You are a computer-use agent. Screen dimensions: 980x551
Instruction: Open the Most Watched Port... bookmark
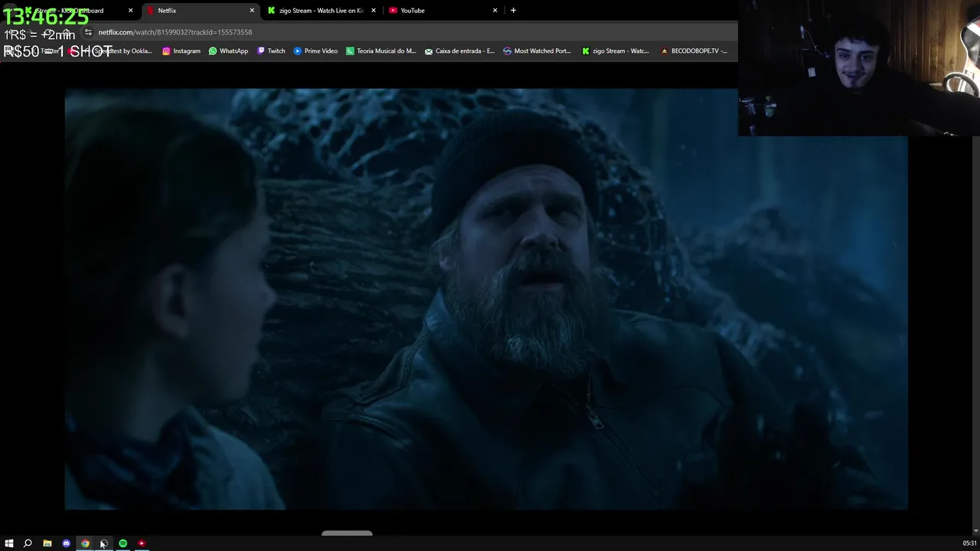pyautogui.click(x=537, y=51)
